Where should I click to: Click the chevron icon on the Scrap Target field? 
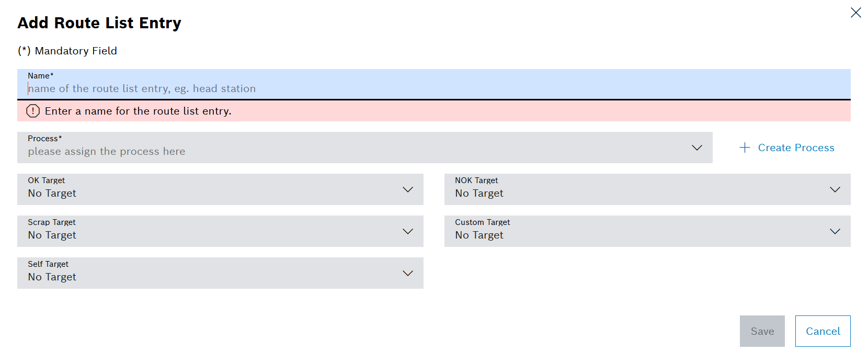tap(408, 231)
